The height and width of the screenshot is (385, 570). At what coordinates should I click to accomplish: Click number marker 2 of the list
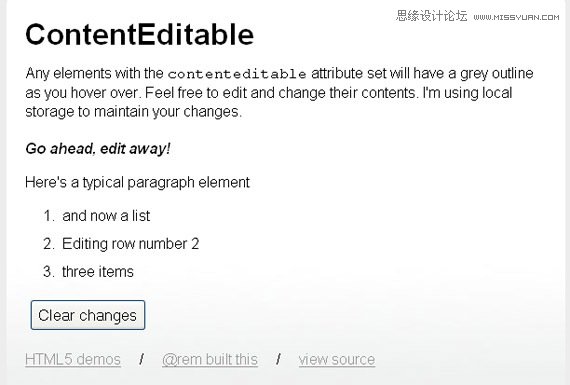[49, 244]
